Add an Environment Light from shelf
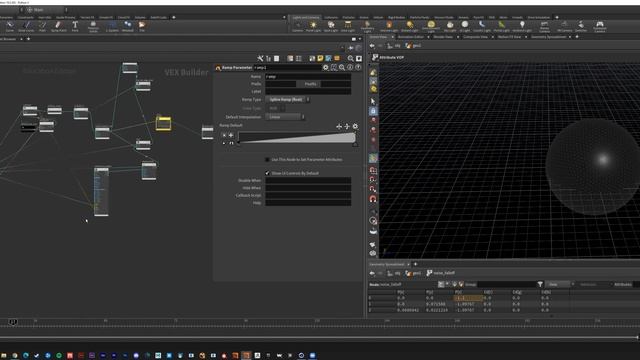Screen dimensions: 640x360 [x=431, y=27]
